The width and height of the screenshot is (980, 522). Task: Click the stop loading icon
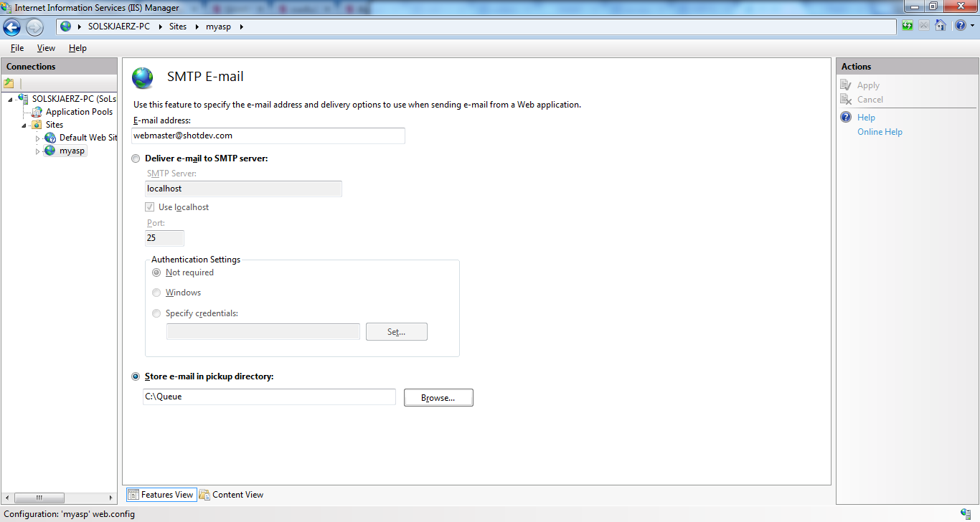coord(924,26)
